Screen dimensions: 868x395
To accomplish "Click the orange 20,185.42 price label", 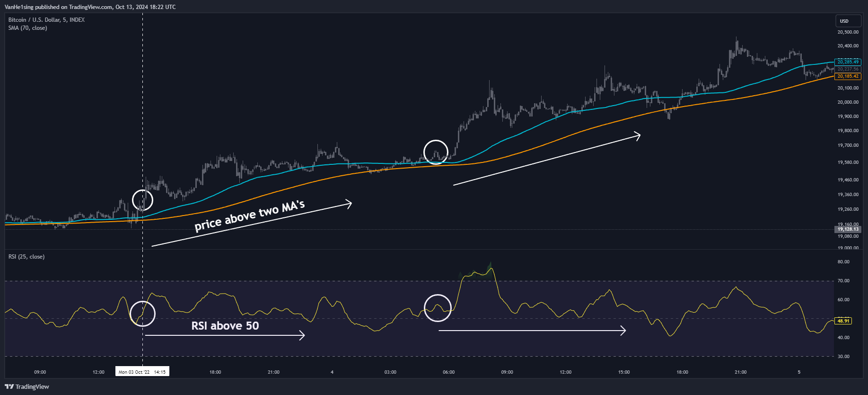I will [x=848, y=76].
